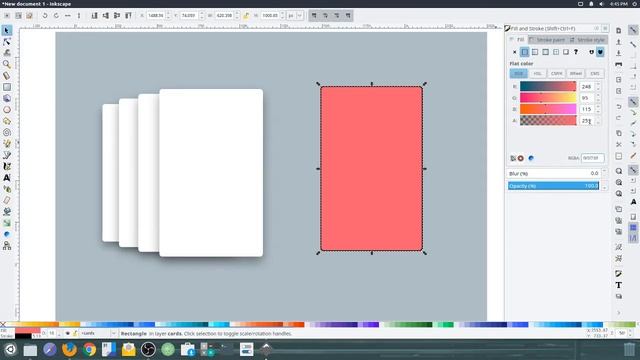Select the Spiral tool
Screen dimensions: 640x360
(x=7, y=132)
